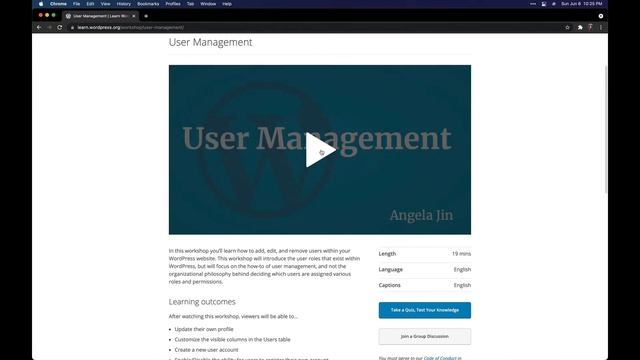Open the View menu

coord(105,4)
